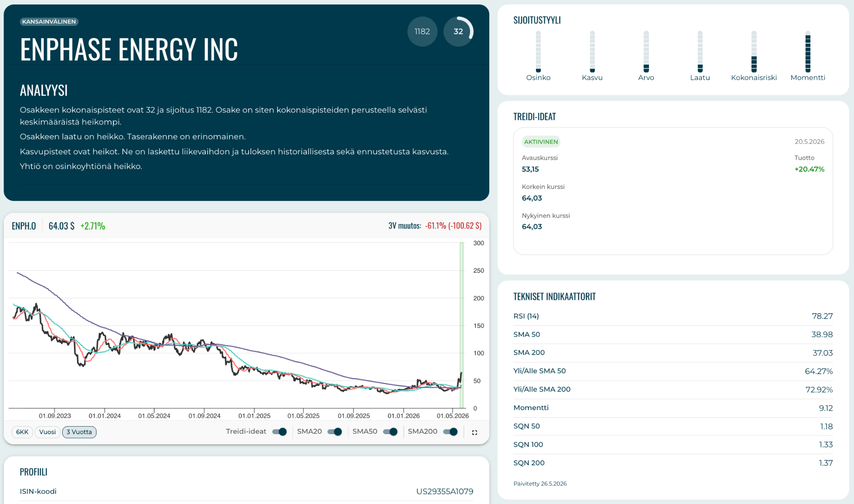Click the Laatu style meter bar
854x504 pixels.
[700, 52]
